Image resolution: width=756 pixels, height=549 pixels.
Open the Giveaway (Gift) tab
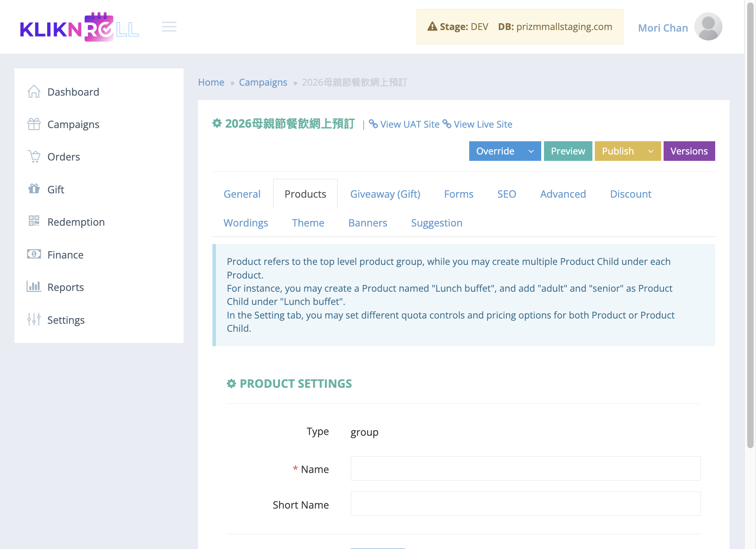coord(385,194)
